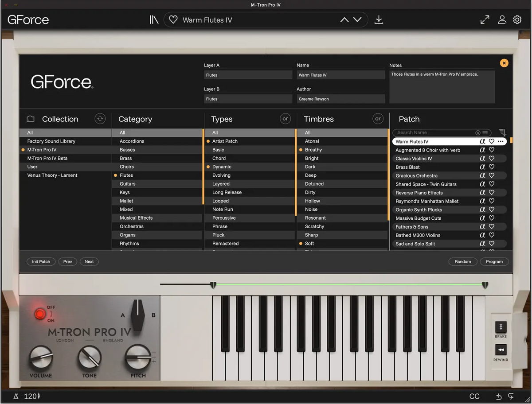
Task: Toggle Artist Patch type filter
Action: [x=250, y=141]
